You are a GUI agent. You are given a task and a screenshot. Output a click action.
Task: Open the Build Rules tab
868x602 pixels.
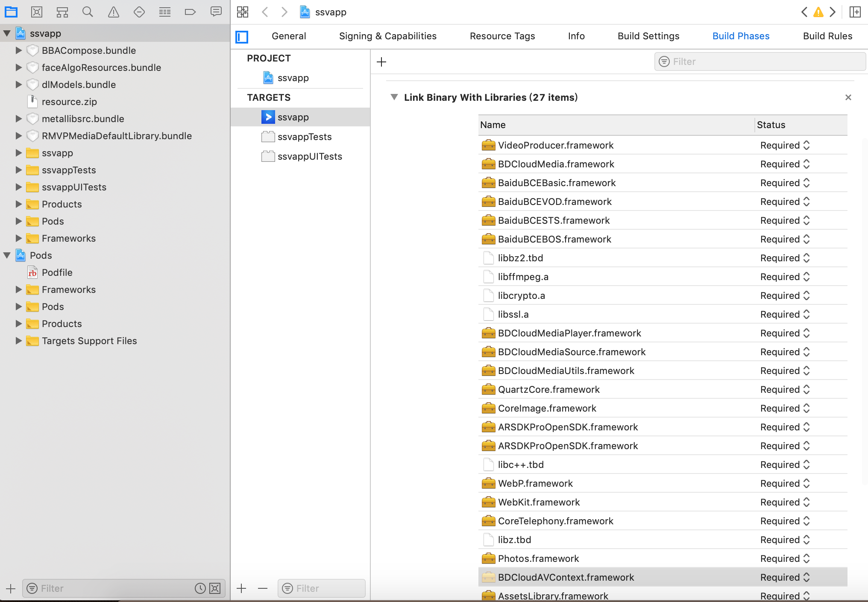click(x=827, y=36)
